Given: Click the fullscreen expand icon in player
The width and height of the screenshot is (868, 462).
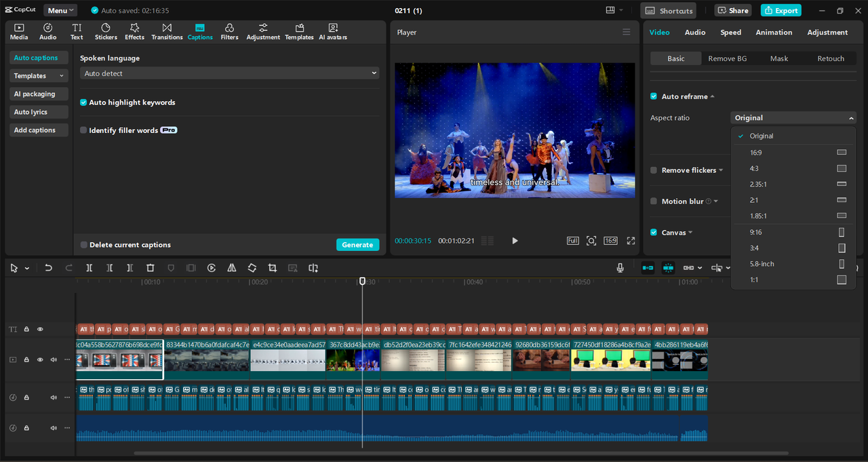Looking at the screenshot, I should (631, 241).
